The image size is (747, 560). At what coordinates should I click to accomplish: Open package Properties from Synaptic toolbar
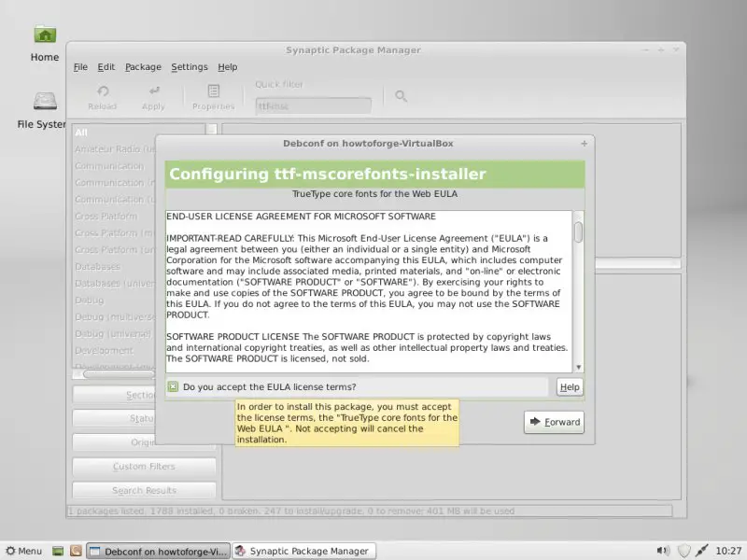coord(214,98)
